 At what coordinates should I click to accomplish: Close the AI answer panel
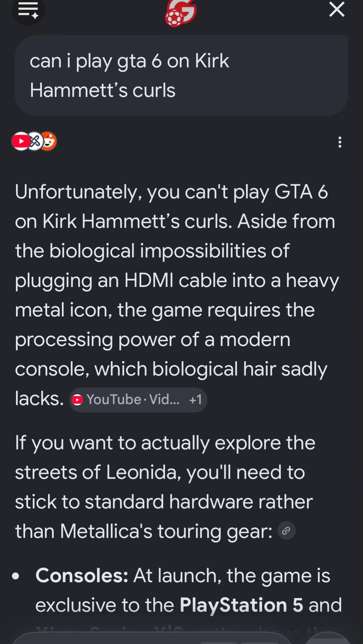coord(337,9)
